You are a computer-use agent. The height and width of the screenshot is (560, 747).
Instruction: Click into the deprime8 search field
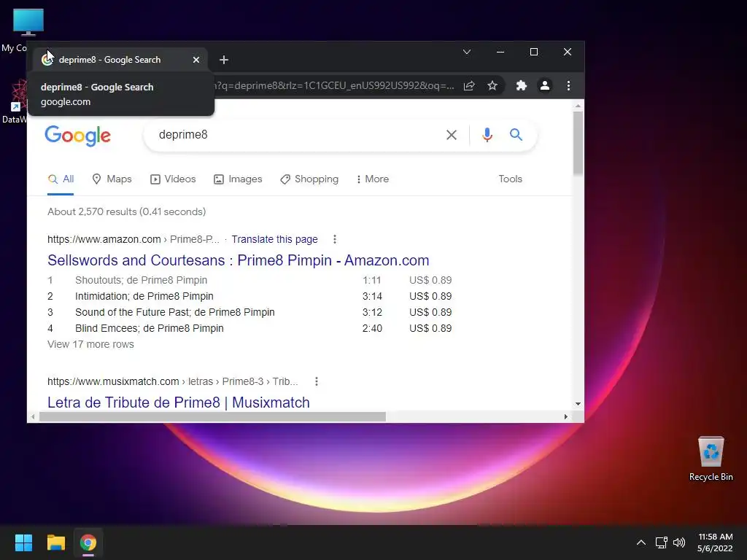[295, 135]
